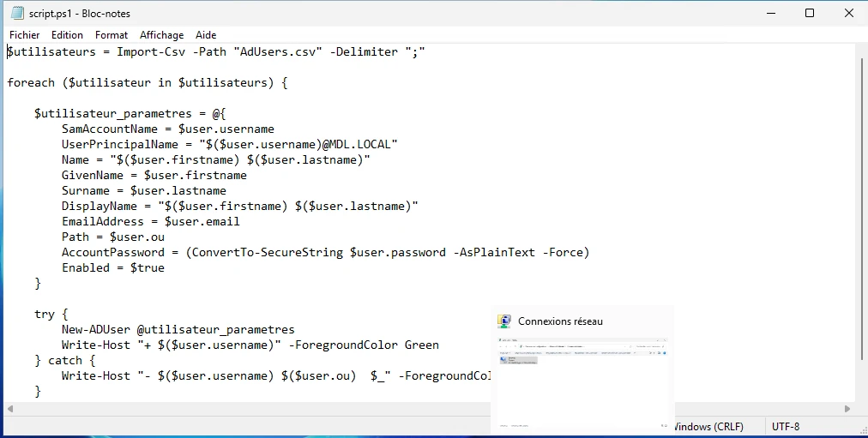Image resolution: width=868 pixels, height=438 pixels.
Task: Click the Windows (CRLF) status entry
Action: [x=708, y=426]
